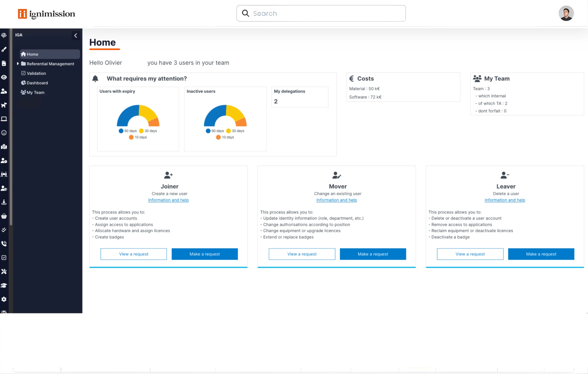Click the laptop icon in sidebar

pyautogui.click(x=4, y=119)
